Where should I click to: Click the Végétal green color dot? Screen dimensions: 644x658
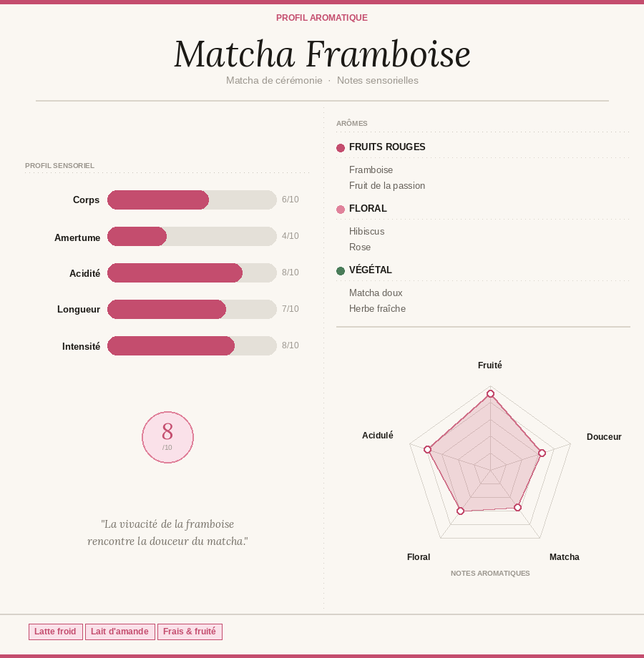[341, 271]
